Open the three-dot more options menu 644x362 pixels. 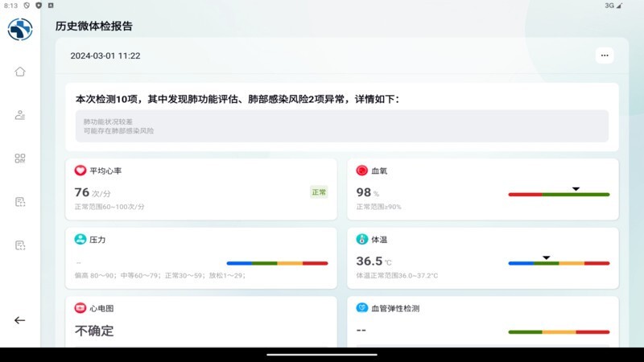(605, 56)
